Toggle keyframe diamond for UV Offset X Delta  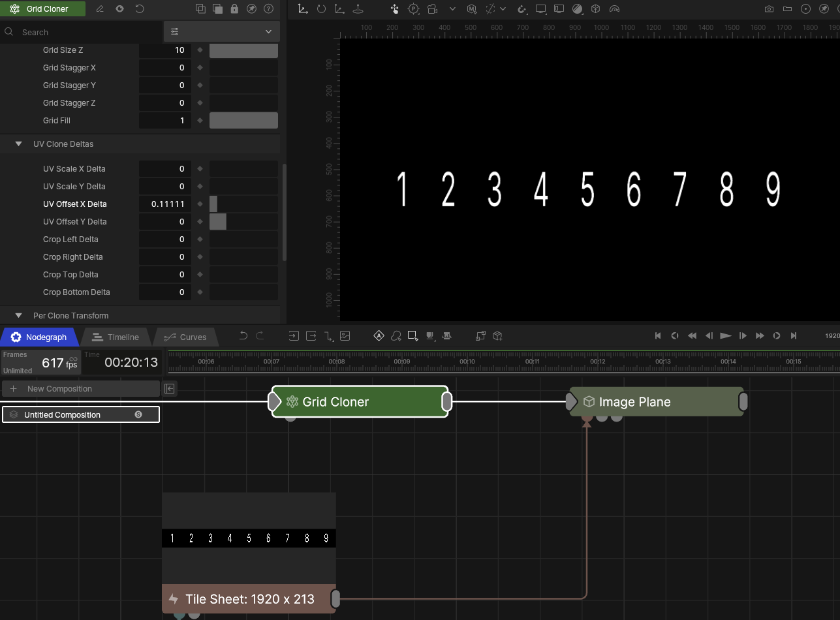[200, 204]
